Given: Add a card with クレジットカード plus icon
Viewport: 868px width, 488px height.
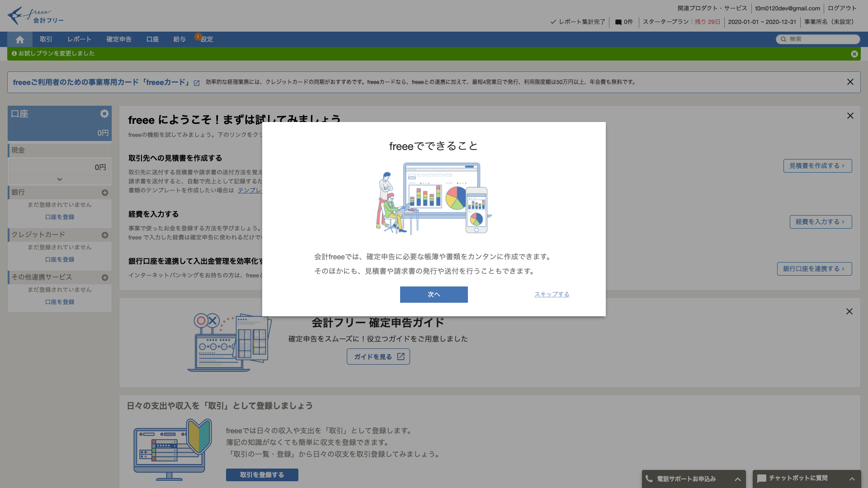Looking at the screenshot, I should 105,235.
